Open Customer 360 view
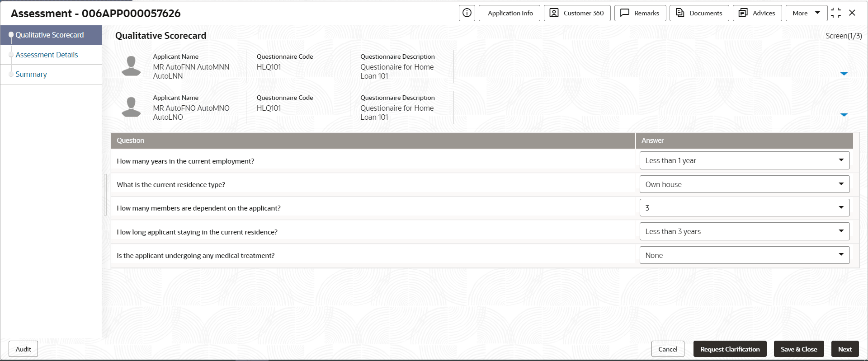 click(577, 13)
